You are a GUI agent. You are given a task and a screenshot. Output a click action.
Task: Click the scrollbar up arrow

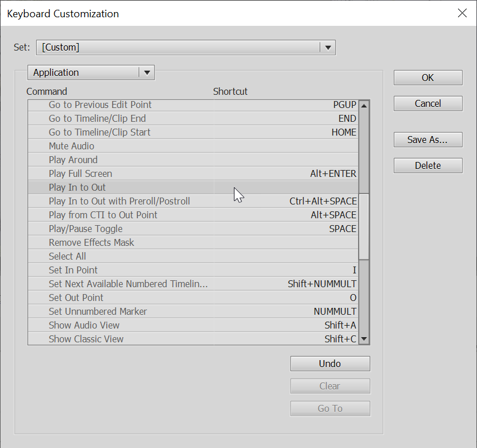tap(364, 106)
